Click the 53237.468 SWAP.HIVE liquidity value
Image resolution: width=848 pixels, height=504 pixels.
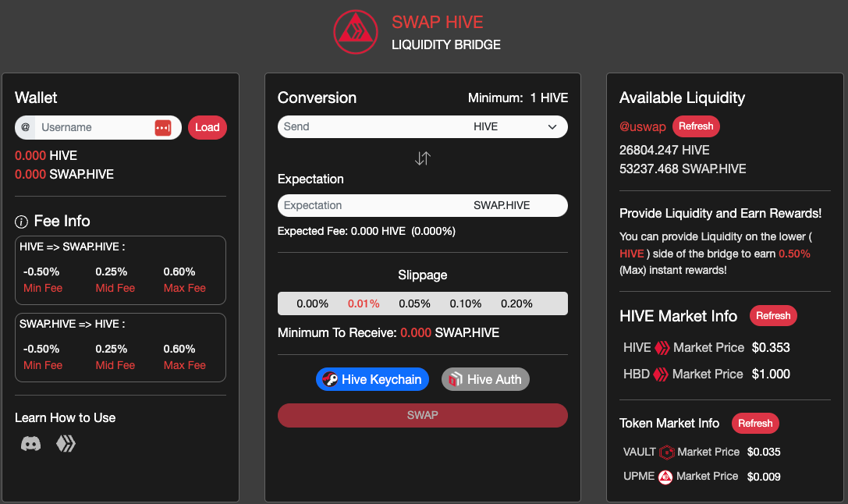tap(683, 169)
